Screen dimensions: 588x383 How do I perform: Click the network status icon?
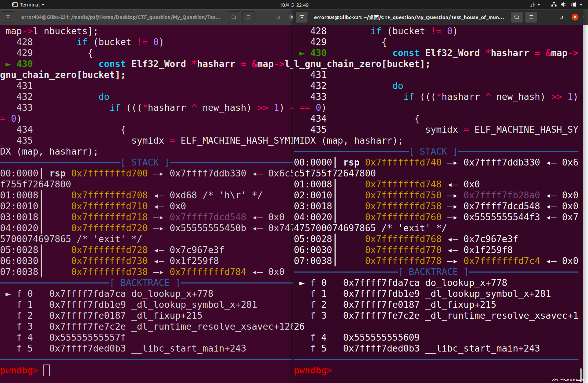[554, 5]
